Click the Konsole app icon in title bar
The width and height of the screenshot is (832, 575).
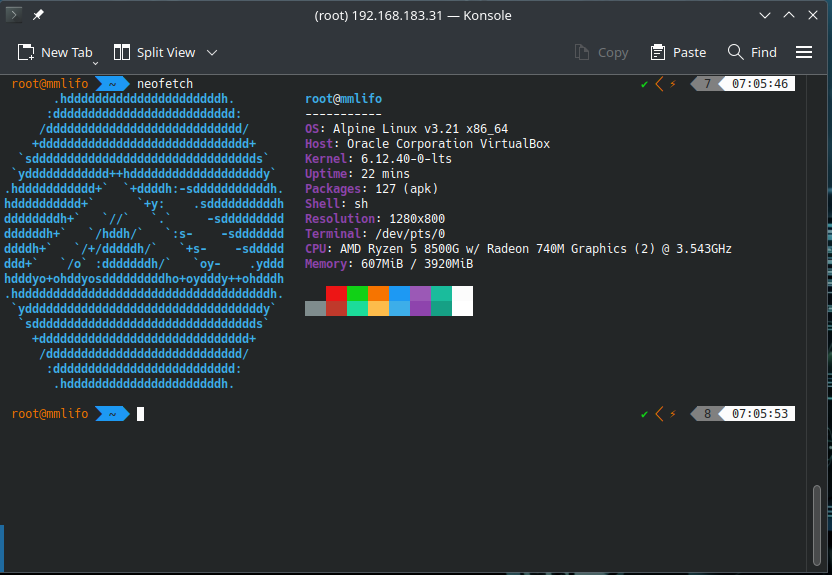click(x=14, y=15)
